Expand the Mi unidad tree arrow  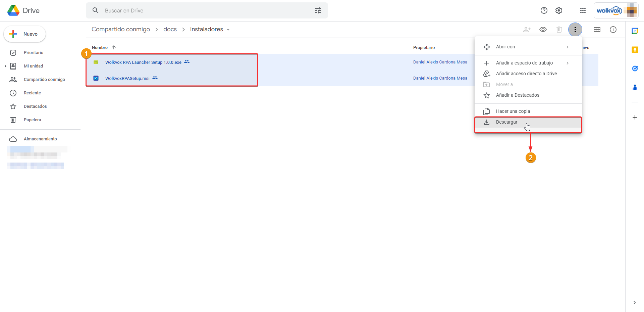(x=5, y=66)
